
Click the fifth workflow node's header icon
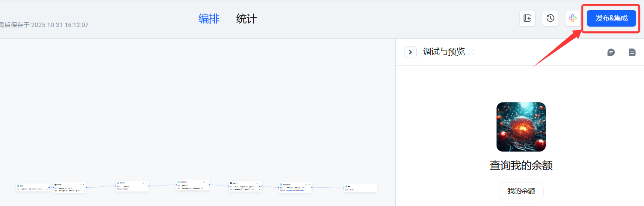(x=231, y=183)
